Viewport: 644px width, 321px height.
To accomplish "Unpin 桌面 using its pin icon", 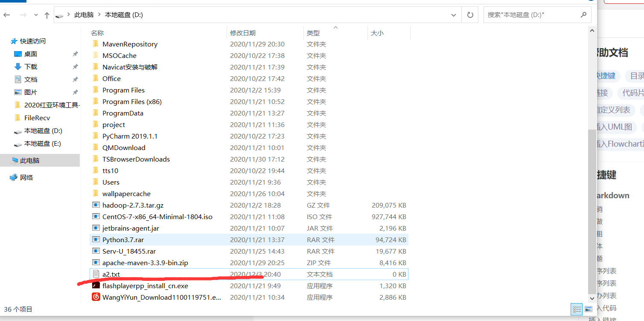I will coord(75,54).
